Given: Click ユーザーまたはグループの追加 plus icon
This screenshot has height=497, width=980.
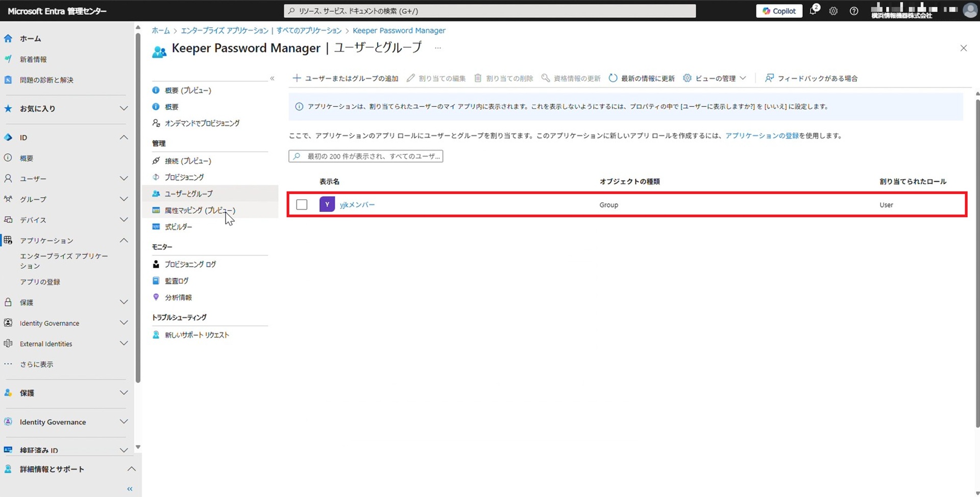Looking at the screenshot, I should (297, 78).
